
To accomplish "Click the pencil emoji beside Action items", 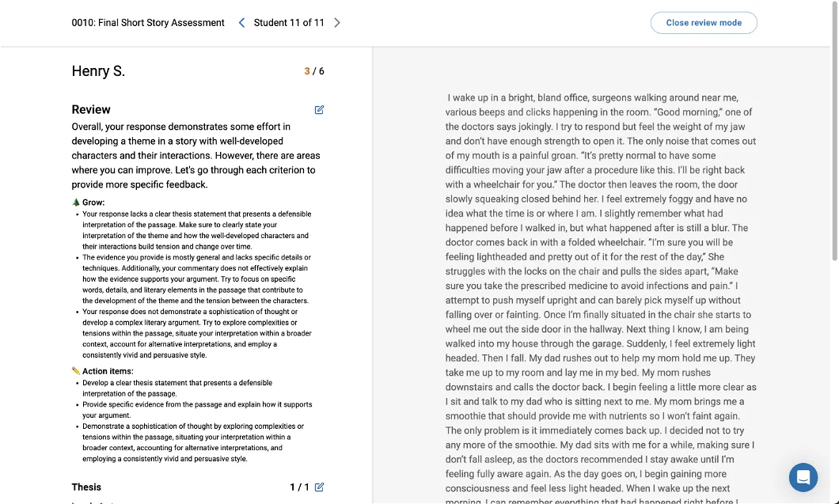I will tap(75, 370).
